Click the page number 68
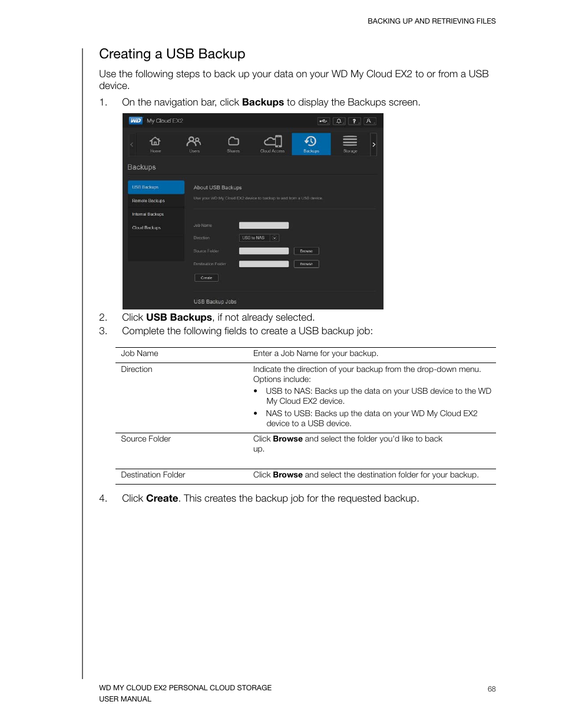 coord(492,689)
